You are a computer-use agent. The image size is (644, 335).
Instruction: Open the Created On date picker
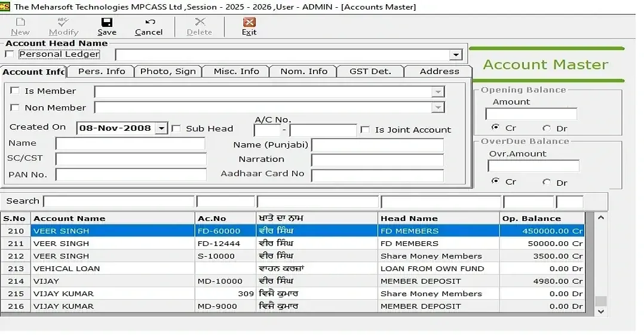161,128
